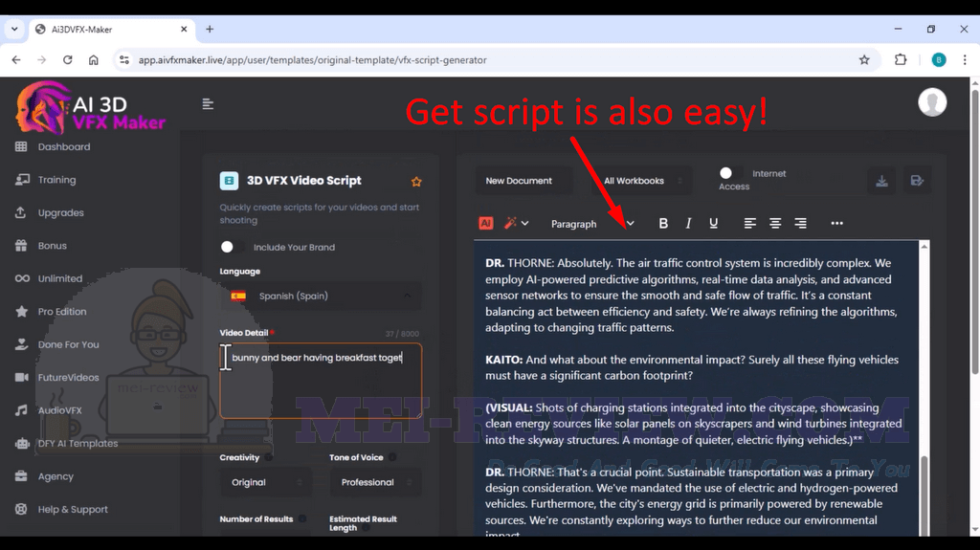This screenshot has height=550, width=980.
Task: Open the tab search dropdown arrow
Action: point(14,30)
